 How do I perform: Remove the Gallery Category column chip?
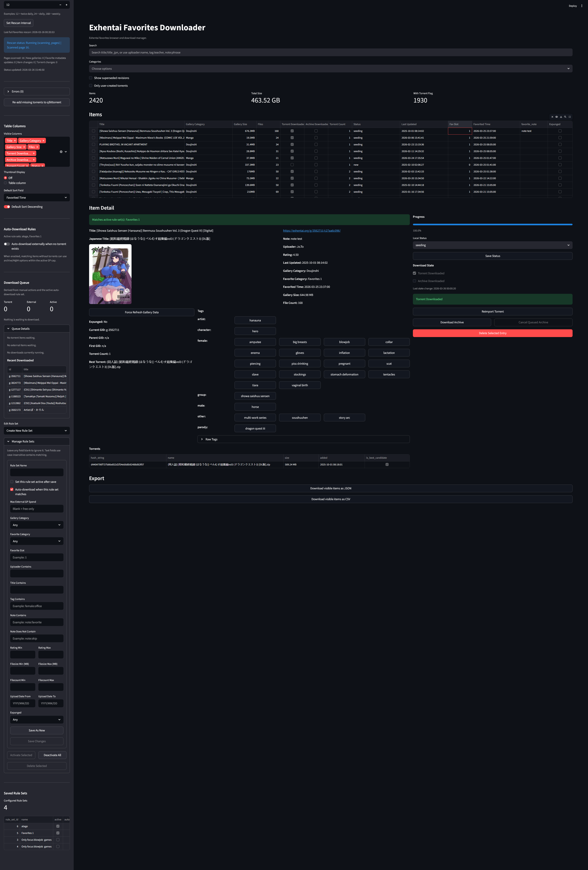click(x=43, y=141)
